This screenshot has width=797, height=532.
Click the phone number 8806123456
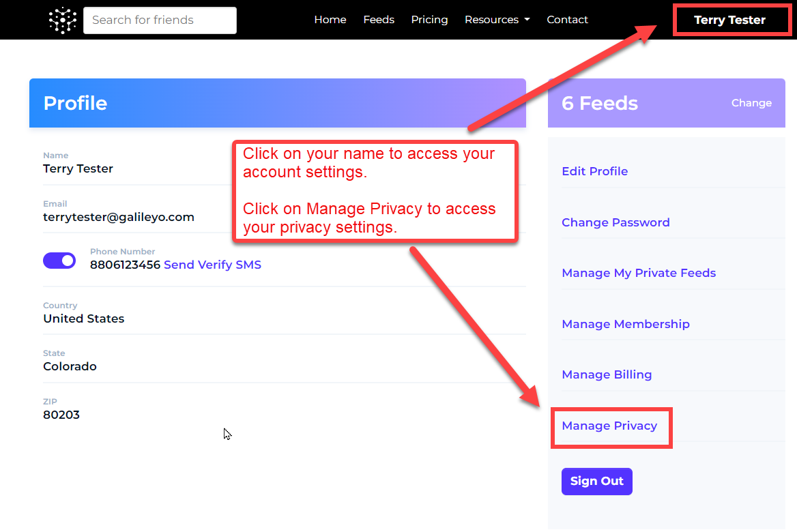(125, 265)
